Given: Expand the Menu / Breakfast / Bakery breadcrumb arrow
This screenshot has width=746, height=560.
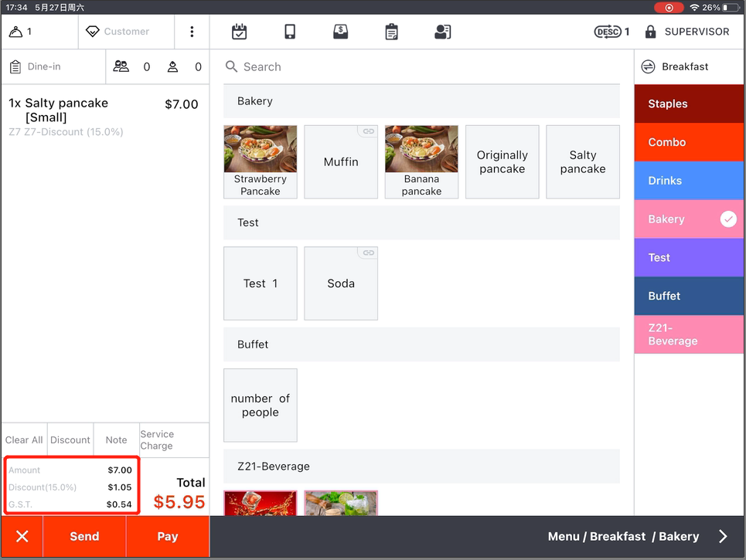Looking at the screenshot, I should [x=723, y=537].
